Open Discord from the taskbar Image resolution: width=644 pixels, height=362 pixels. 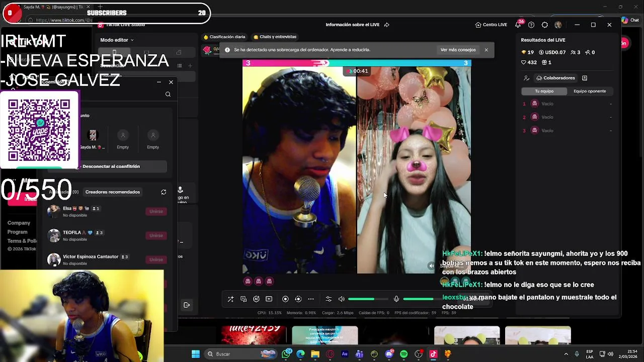coord(389,354)
